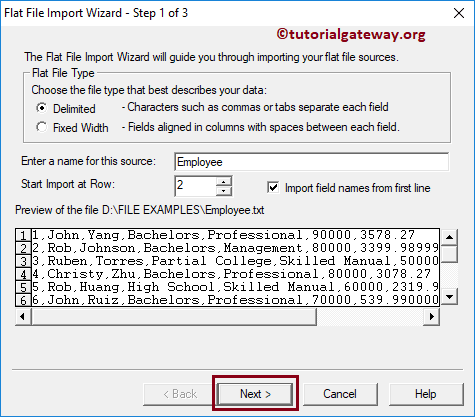Click the source name field containing Employee
Image resolution: width=475 pixels, height=417 pixels.
point(311,162)
